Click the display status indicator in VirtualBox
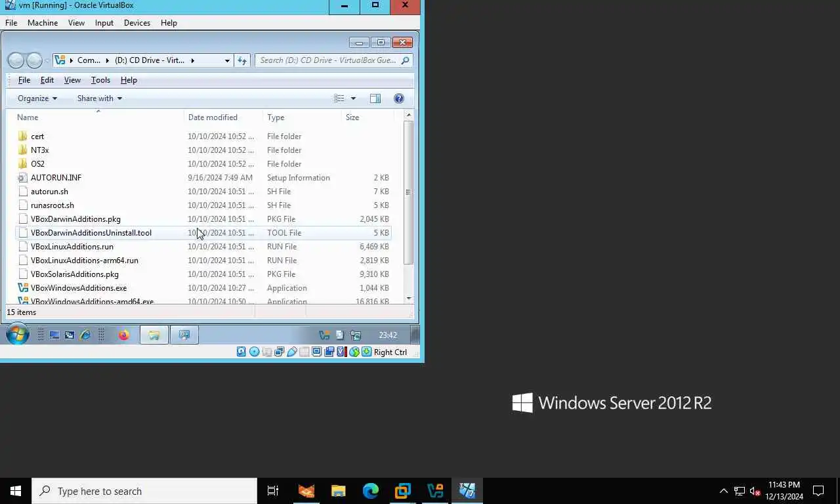Screen dimensions: 840x504 pyautogui.click(x=316, y=352)
